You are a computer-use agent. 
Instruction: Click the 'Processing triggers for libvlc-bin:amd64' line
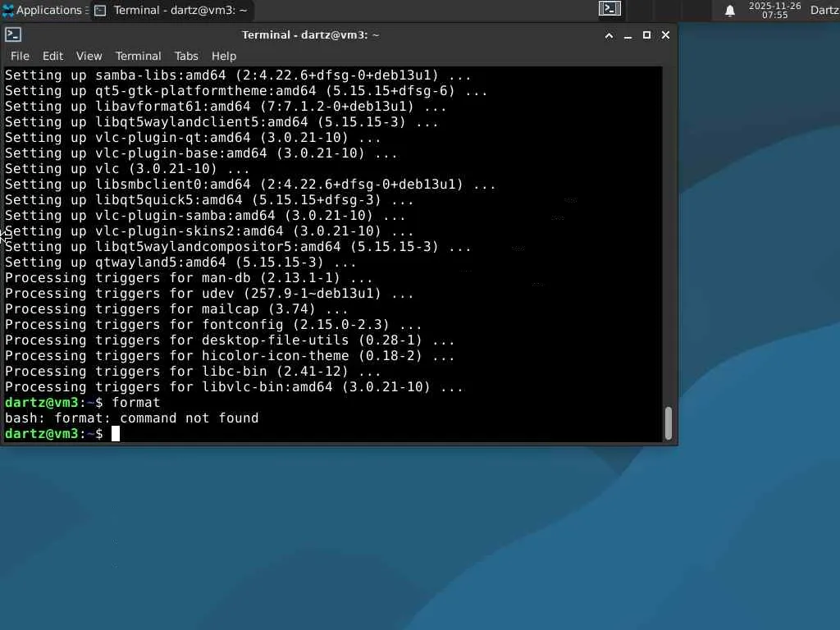234,387
